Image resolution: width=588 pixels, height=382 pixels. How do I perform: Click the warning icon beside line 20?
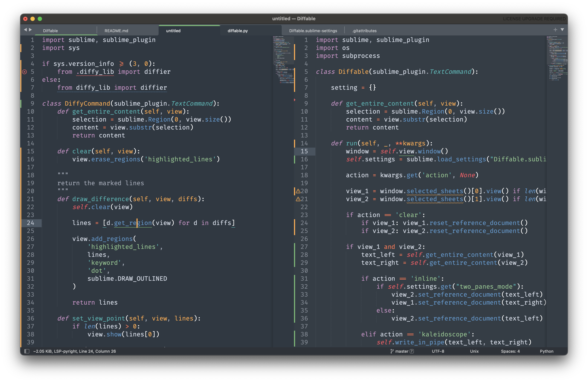coord(298,191)
